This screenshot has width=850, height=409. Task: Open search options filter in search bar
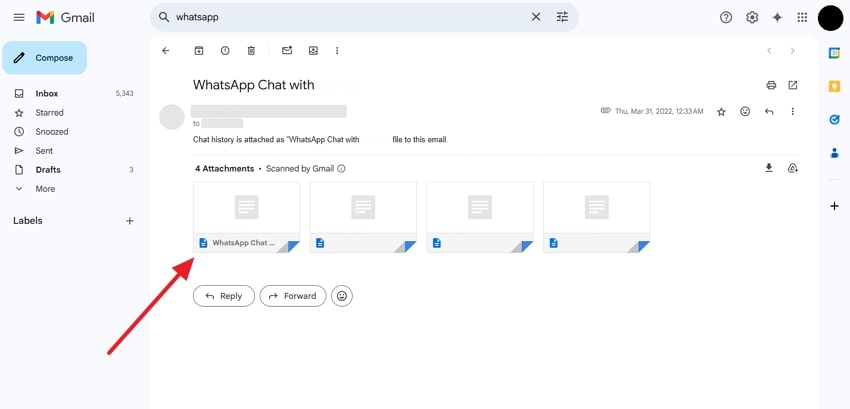(562, 17)
